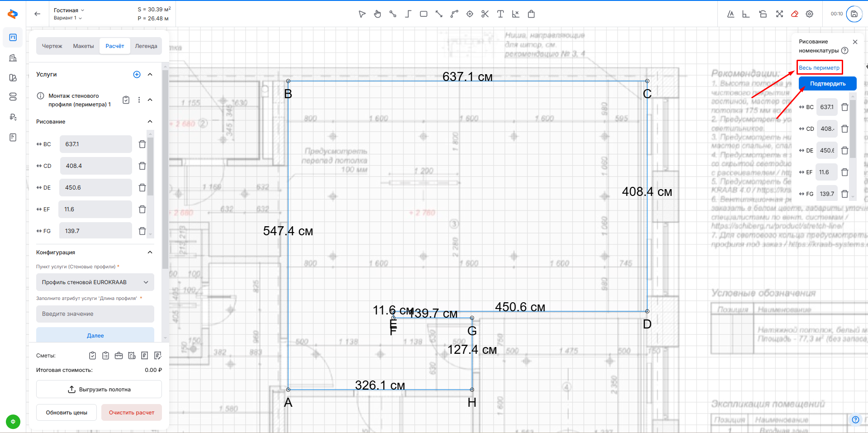This screenshot has width=868, height=433.
Task: Open the Легенда tab
Action: (x=146, y=46)
